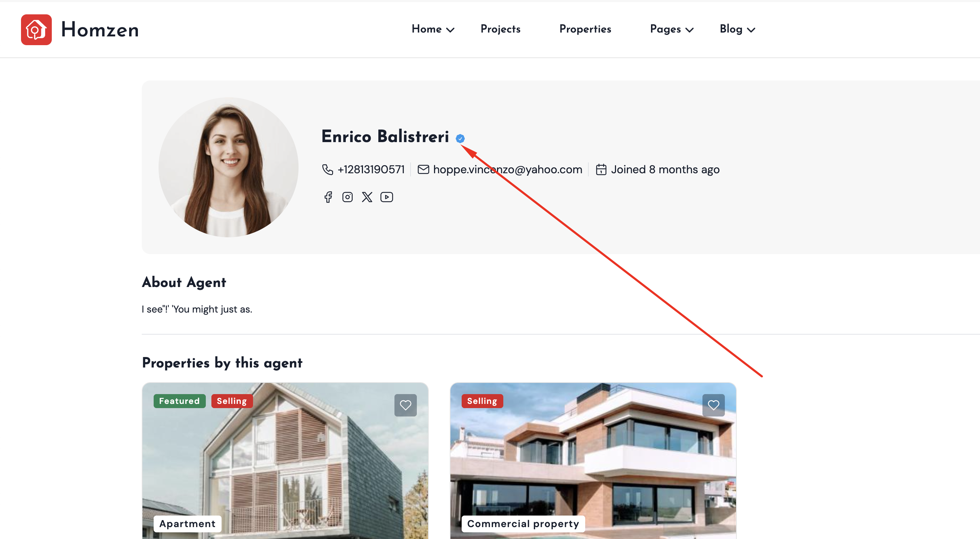Open the agent's Instagram icon
The width and height of the screenshot is (980, 539).
tap(347, 197)
